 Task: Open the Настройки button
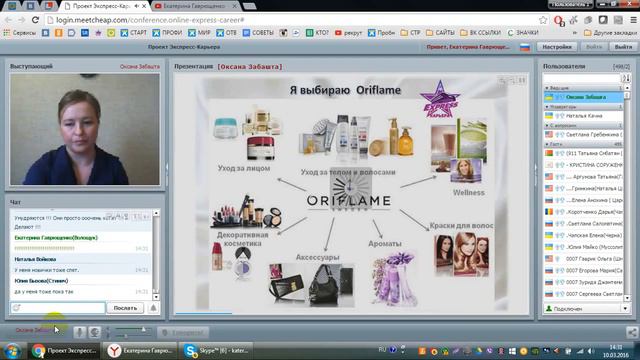point(557,47)
